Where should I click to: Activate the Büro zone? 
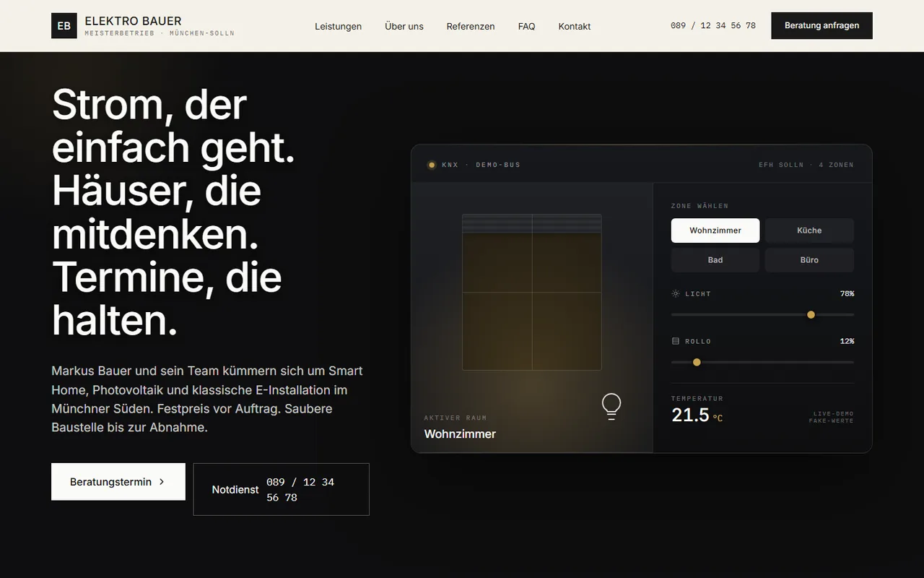click(x=809, y=260)
